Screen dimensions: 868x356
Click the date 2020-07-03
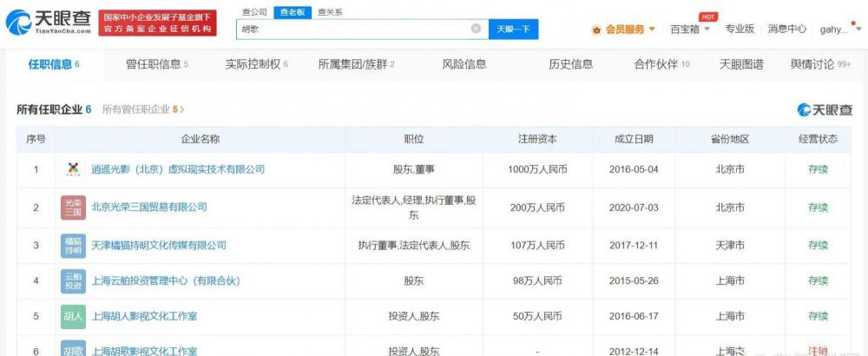[x=634, y=208]
